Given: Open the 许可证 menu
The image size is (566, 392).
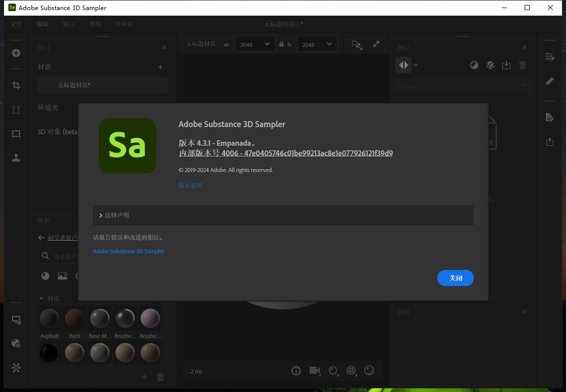Looking at the screenshot, I should point(124,24).
